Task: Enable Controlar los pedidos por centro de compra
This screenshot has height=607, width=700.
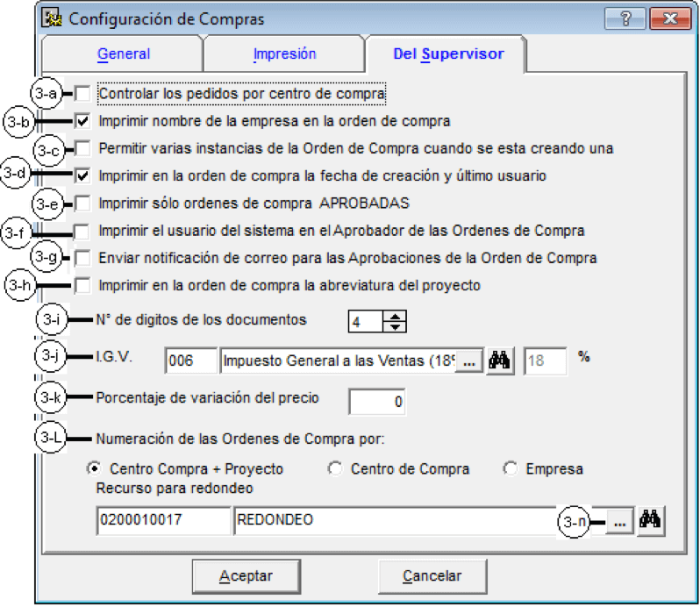Action: [x=82, y=94]
